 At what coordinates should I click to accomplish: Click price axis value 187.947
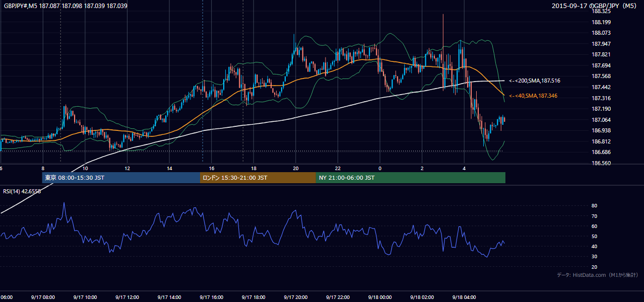(x=601, y=44)
